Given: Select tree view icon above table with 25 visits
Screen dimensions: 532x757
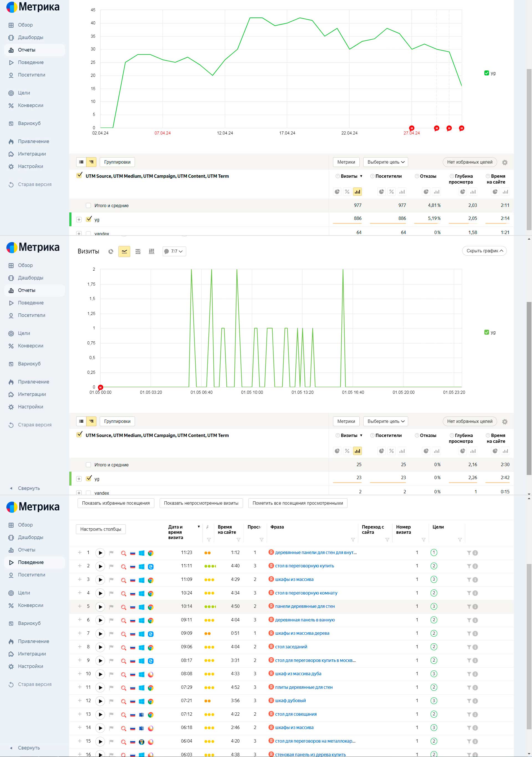Looking at the screenshot, I should [91, 421].
